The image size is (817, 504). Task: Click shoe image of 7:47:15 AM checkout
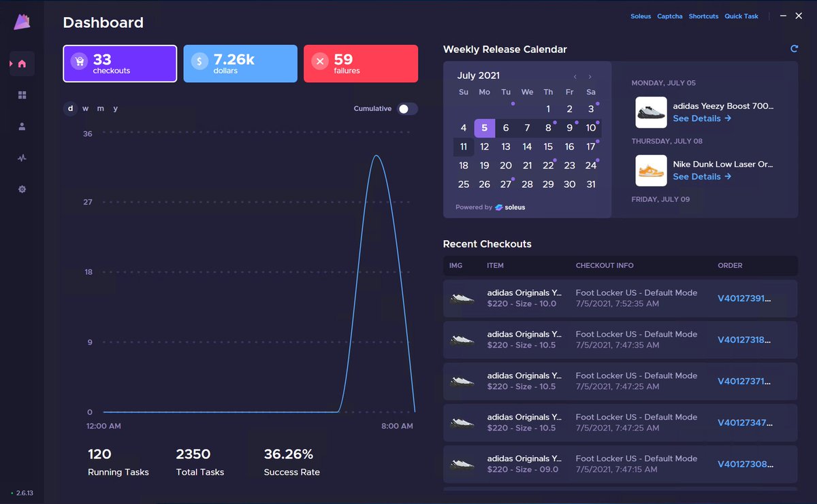463,464
